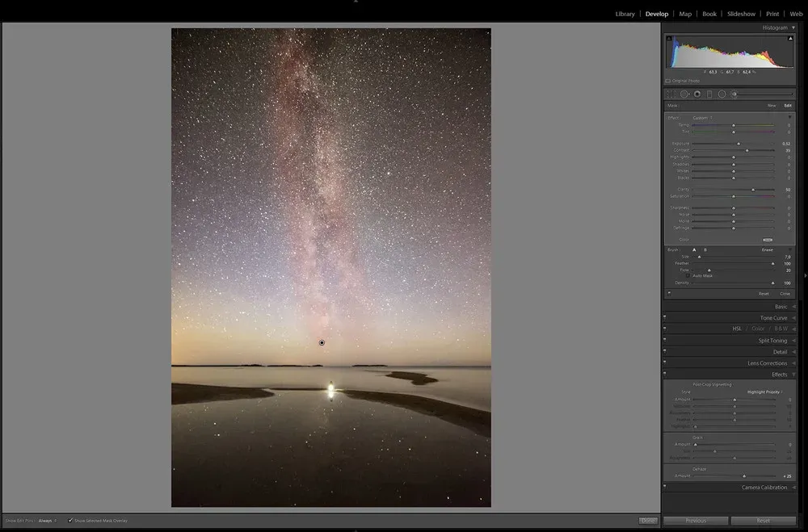808x532 pixels.
Task: Click the brush Contrast value field
Action: [787, 150]
